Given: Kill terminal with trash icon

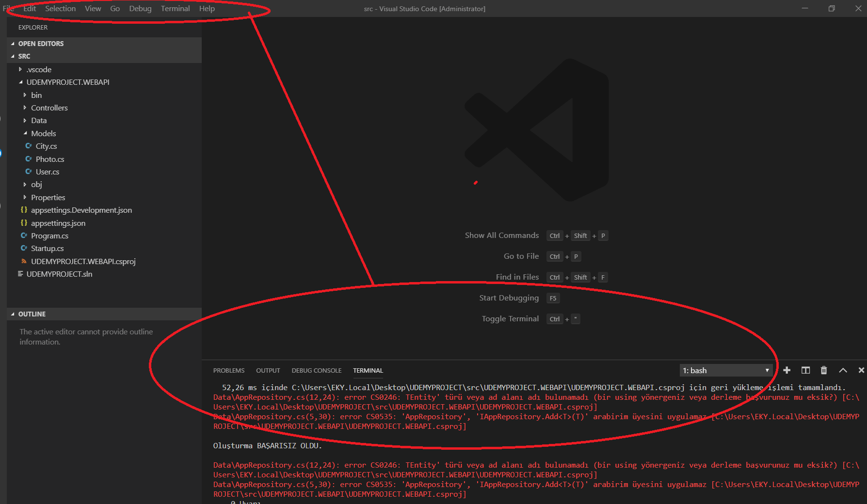Looking at the screenshot, I should click(824, 370).
